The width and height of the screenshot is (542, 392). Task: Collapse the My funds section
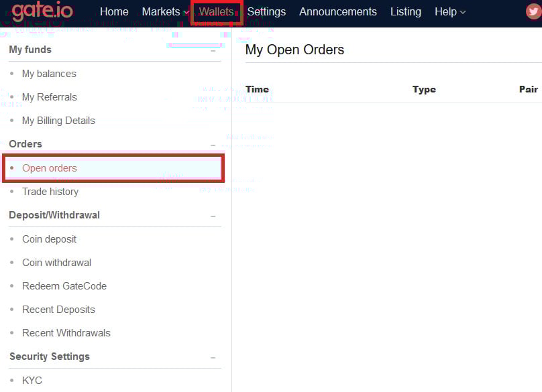213,51
